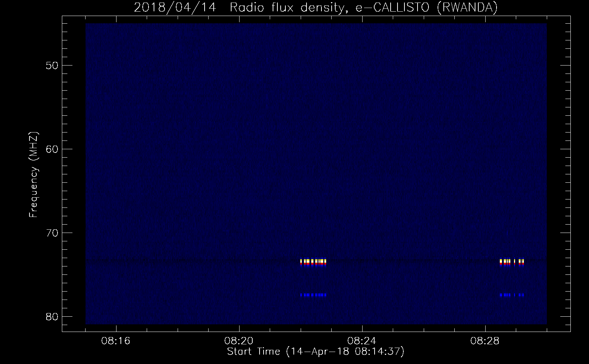
Task: Click the faint blue burst near 08:29 at 77 MHz
Action: (512, 295)
